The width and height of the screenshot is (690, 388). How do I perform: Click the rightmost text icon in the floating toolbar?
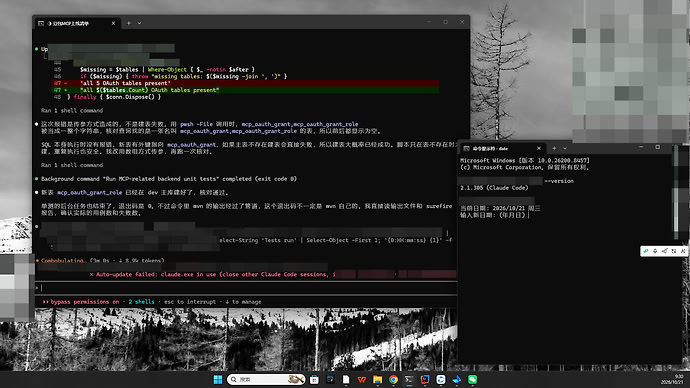coord(683,251)
